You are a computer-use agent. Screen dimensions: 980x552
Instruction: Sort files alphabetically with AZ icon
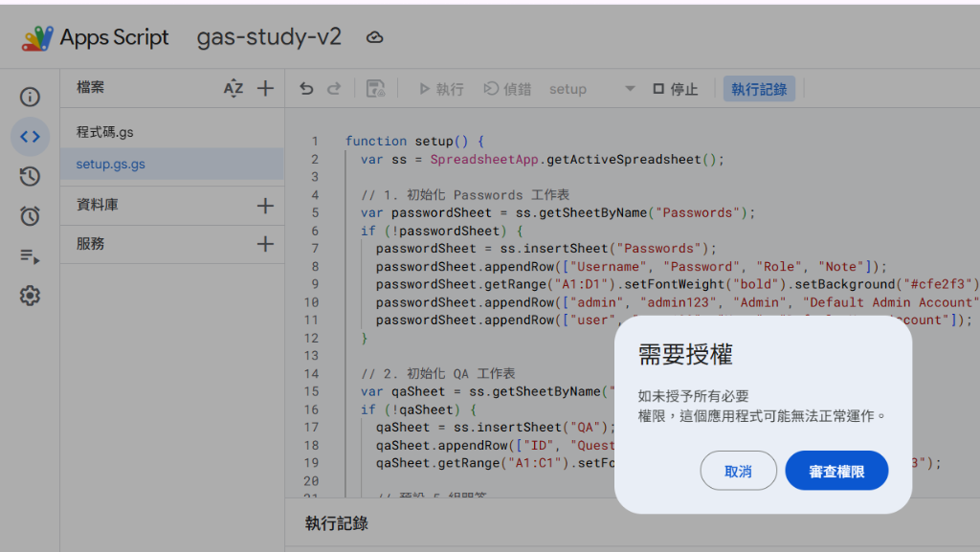click(x=234, y=88)
